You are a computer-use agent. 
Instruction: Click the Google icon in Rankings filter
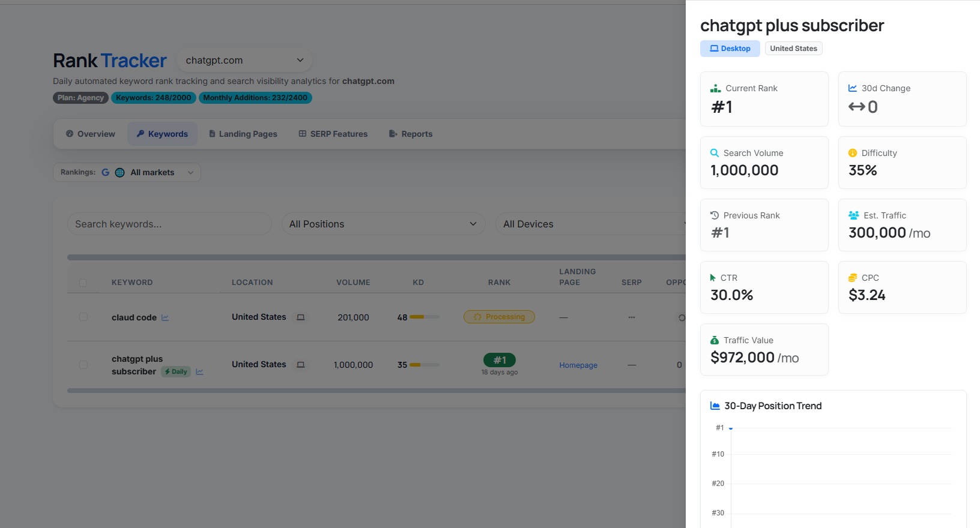105,172
